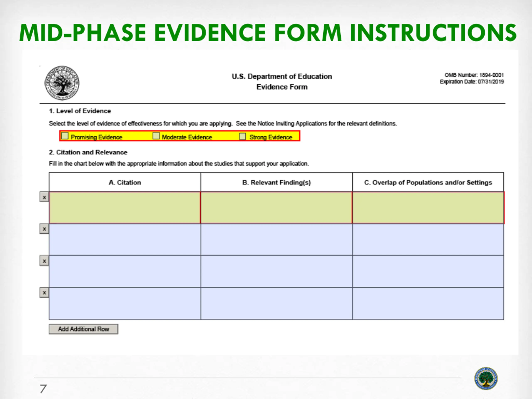Click the 'Fill in the chart below' instruction sentence
Viewport: 532px width, 399px height.
coord(179,164)
